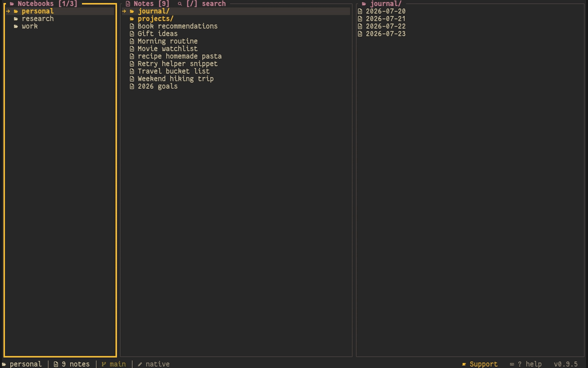Viewport: 588px width, 368px height.
Task: Open ? help from status bar
Action: 530,364
